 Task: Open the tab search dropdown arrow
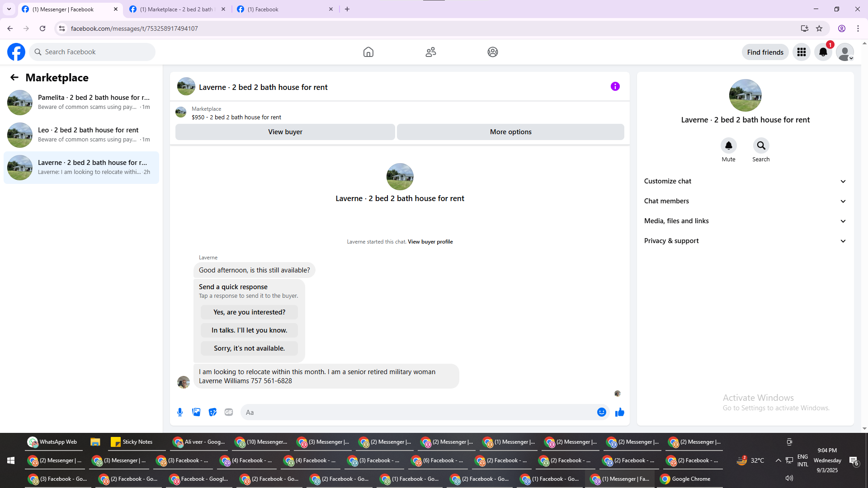click(9, 9)
